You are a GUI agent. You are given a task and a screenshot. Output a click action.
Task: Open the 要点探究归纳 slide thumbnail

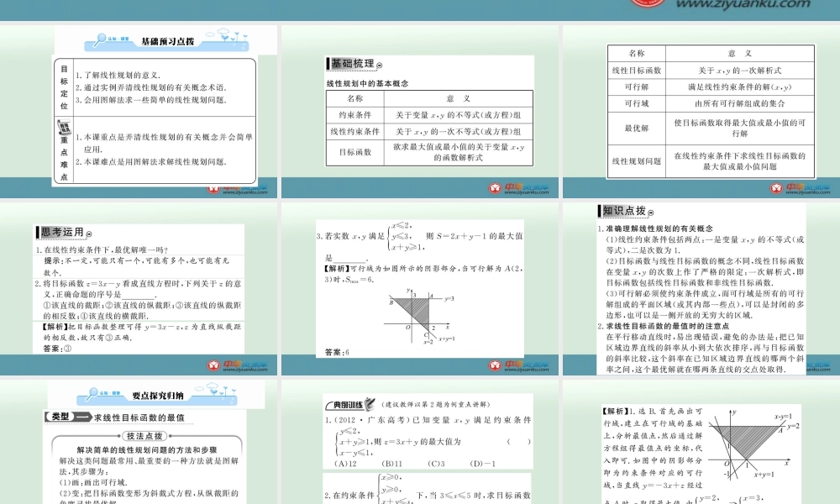coord(139,441)
